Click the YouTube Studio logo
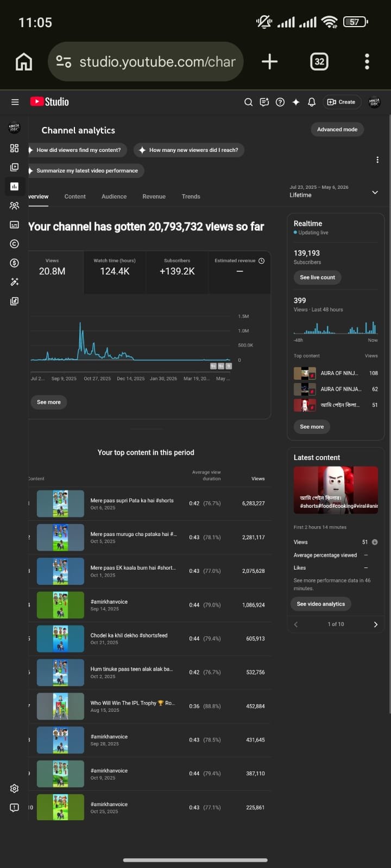 [x=49, y=101]
